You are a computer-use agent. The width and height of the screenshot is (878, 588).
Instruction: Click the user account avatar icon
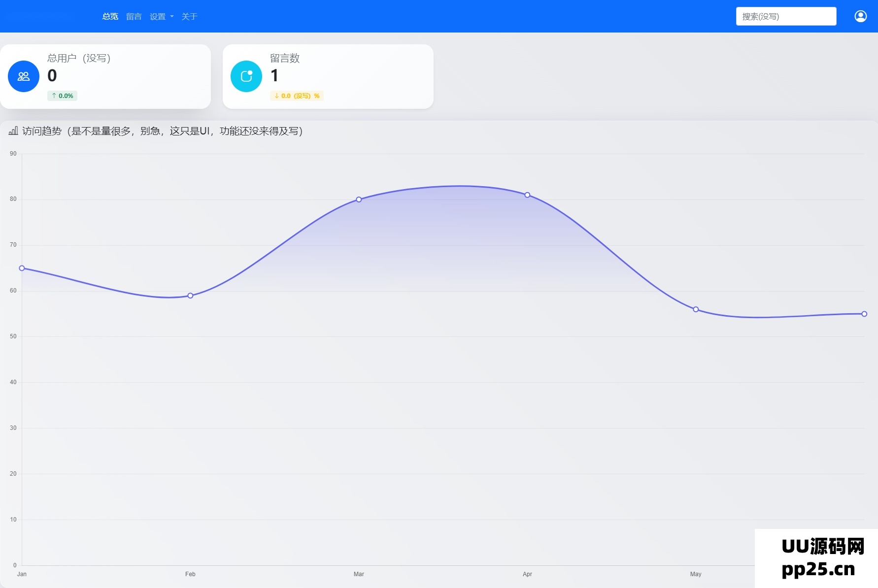click(860, 16)
